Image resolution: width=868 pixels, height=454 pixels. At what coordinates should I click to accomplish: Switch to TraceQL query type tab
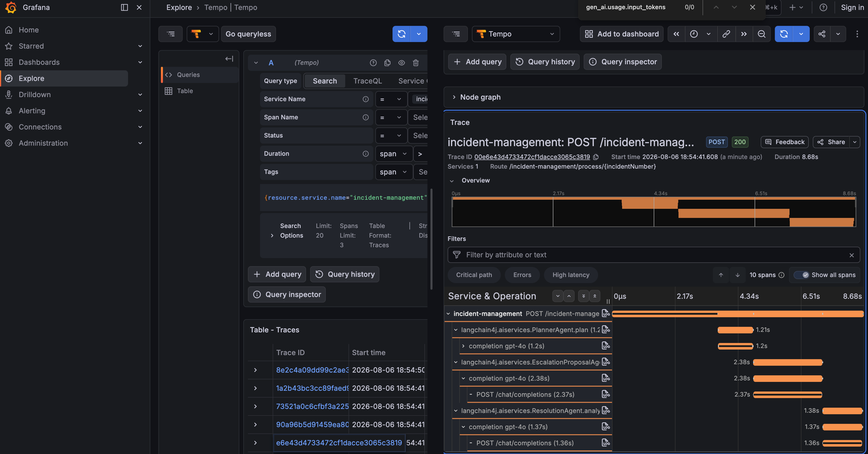click(368, 81)
